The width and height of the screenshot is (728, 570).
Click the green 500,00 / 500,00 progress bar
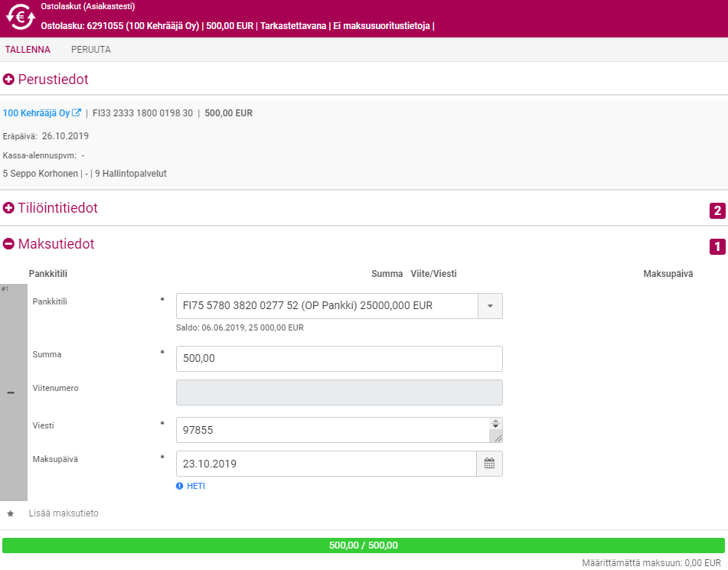364,546
